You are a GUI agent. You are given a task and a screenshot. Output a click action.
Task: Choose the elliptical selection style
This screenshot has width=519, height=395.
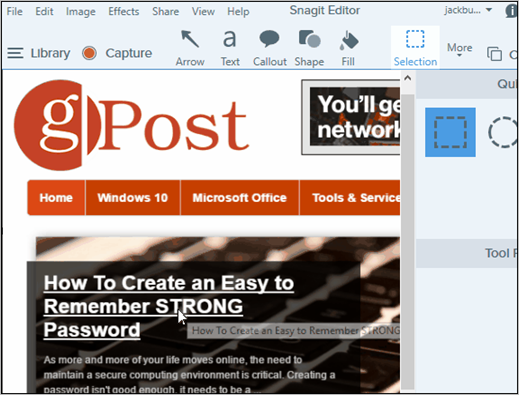coord(503,132)
